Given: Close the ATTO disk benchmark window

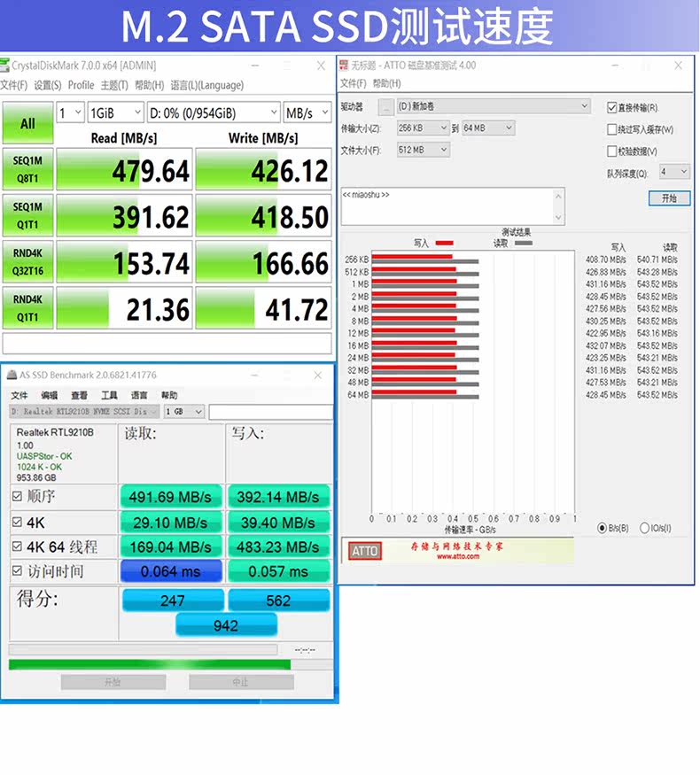Looking at the screenshot, I should (678, 65).
